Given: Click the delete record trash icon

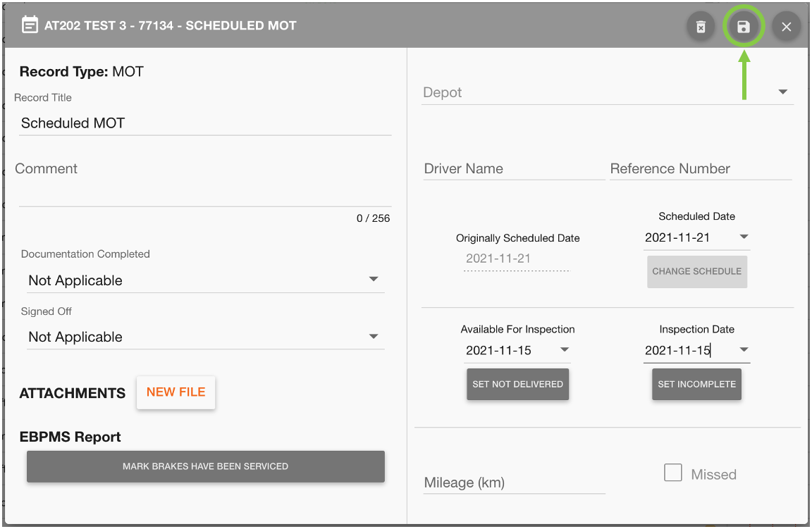Looking at the screenshot, I should pos(700,27).
